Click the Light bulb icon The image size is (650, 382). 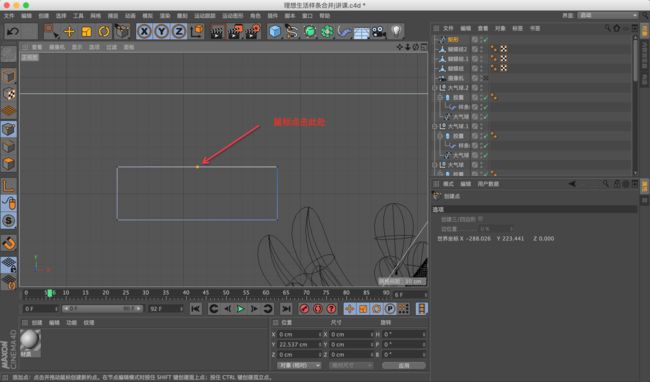point(396,31)
